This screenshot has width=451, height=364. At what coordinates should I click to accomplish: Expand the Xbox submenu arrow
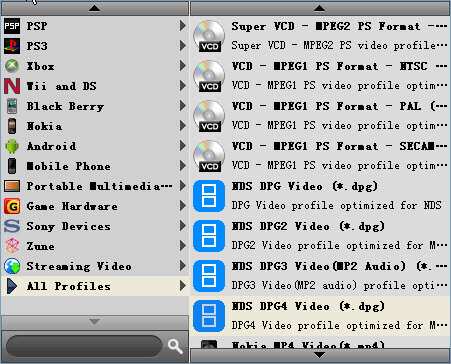(182, 66)
